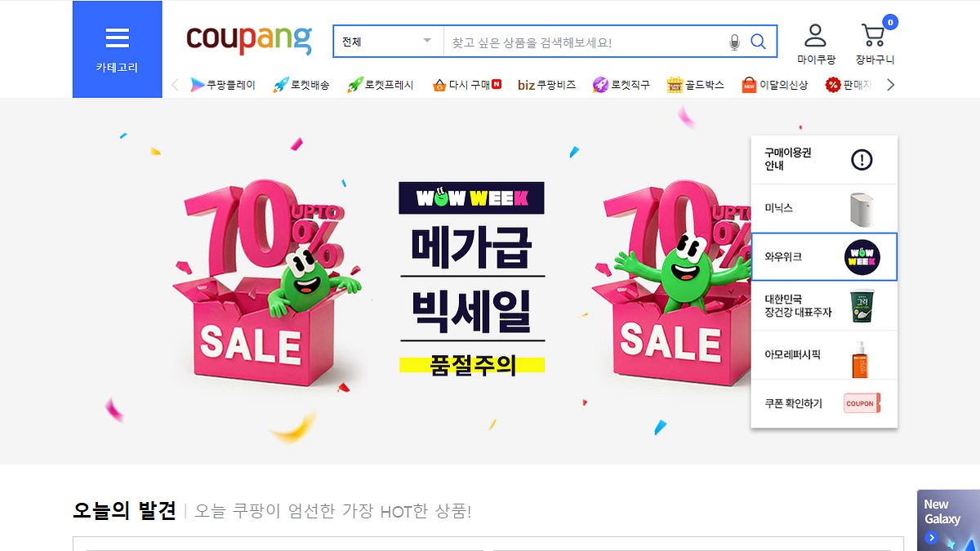Select 와우위크 in the banner side menu
This screenshot has width=980, height=551.
824,257
